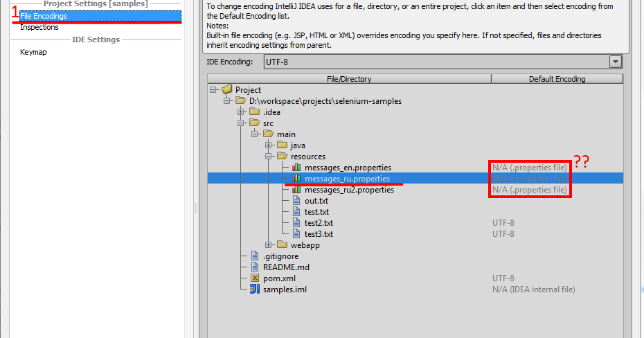Click the selenium-samples directory folder icon

[241, 100]
